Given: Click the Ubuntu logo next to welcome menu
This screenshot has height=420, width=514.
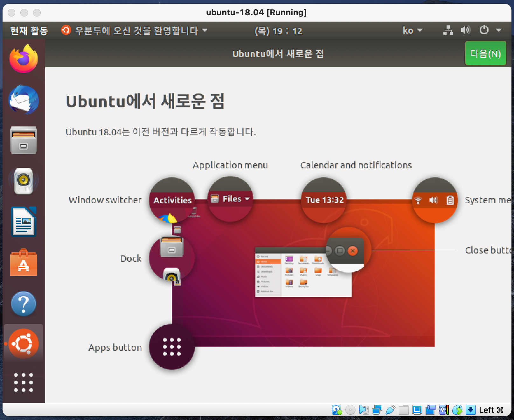Looking at the screenshot, I should [66, 30].
